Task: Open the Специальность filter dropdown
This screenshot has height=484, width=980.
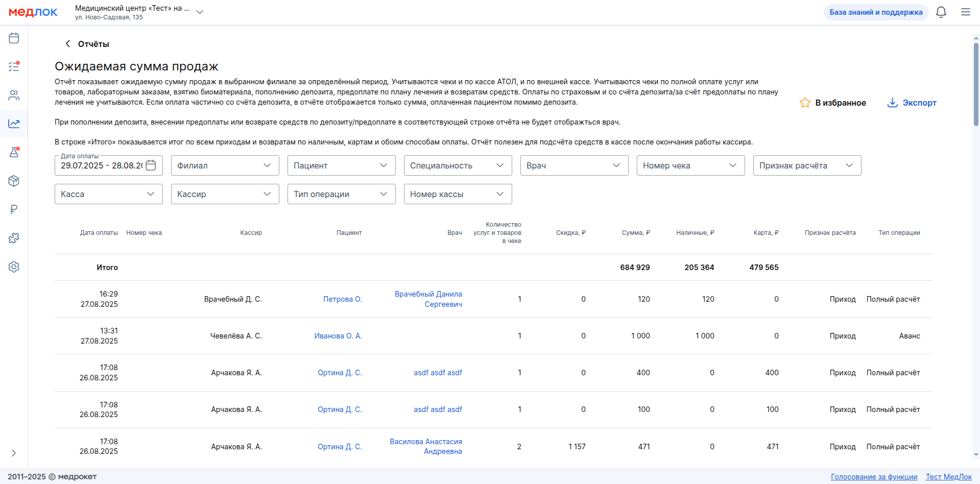Action: 458,165
